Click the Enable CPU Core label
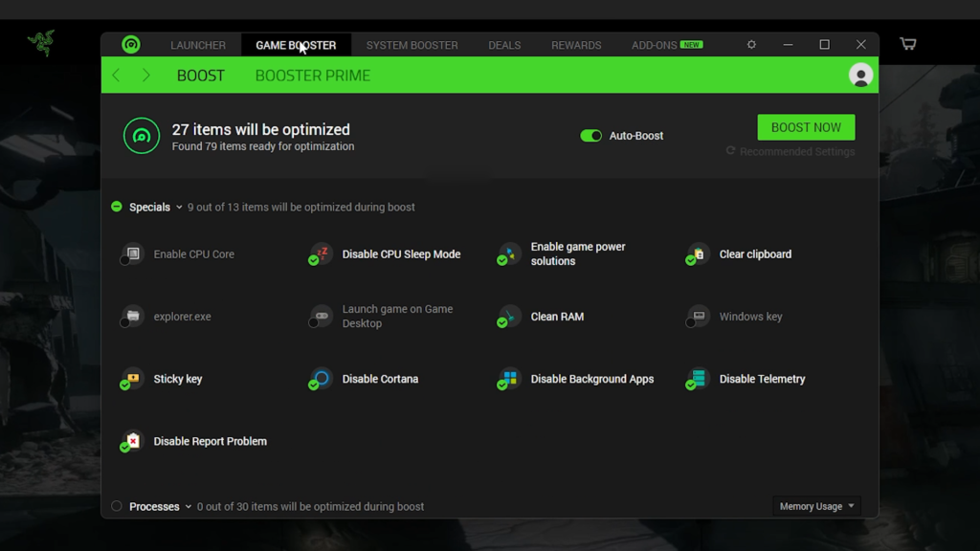 click(x=193, y=254)
